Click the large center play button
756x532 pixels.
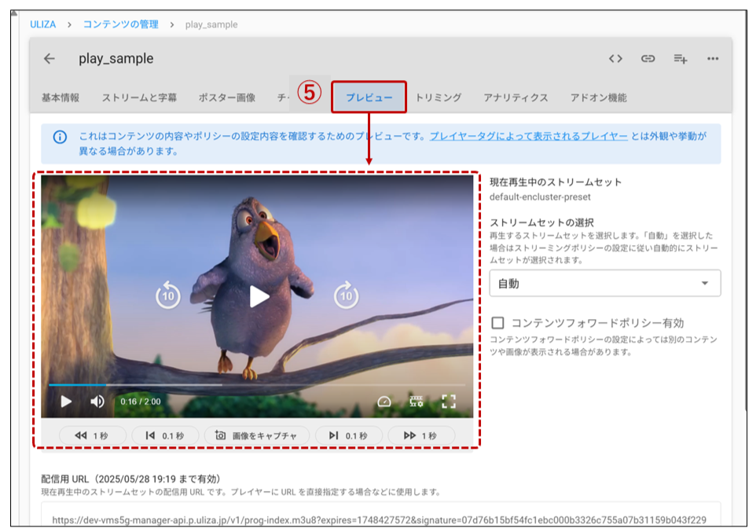pyautogui.click(x=259, y=296)
